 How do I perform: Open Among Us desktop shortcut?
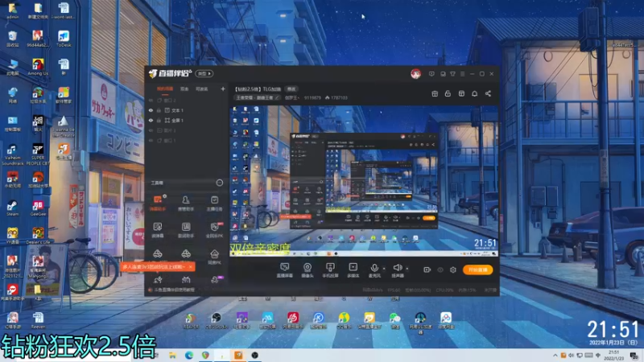tap(38, 68)
